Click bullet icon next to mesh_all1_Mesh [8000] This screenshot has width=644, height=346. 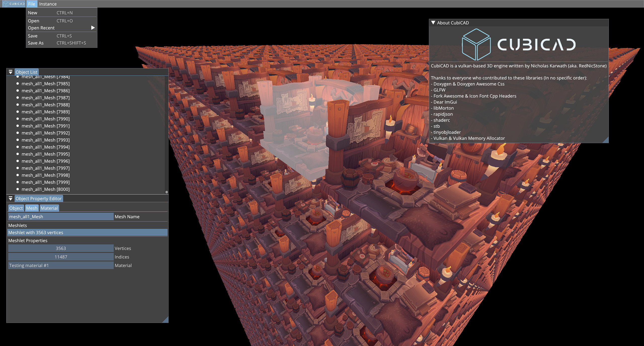18,189
